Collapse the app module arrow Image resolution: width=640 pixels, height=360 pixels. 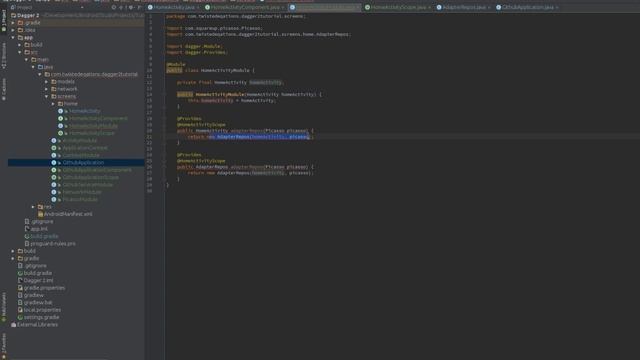(x=13, y=38)
